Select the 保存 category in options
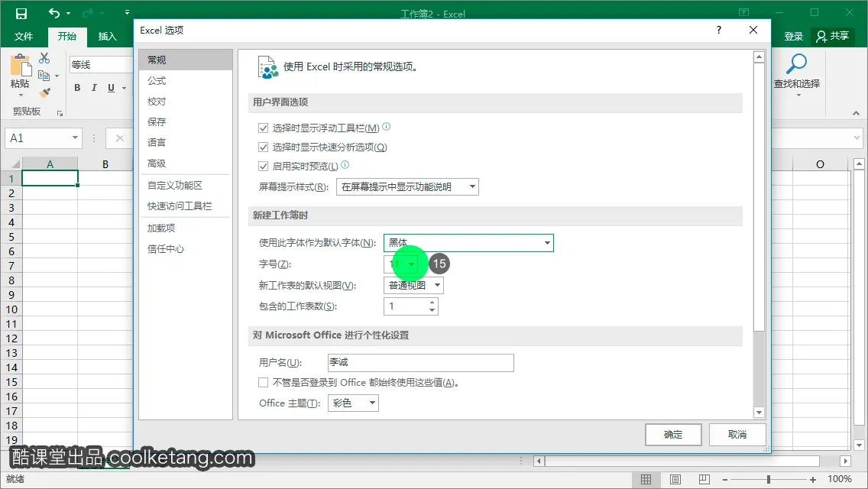The width and height of the screenshot is (868, 489). 186,121
